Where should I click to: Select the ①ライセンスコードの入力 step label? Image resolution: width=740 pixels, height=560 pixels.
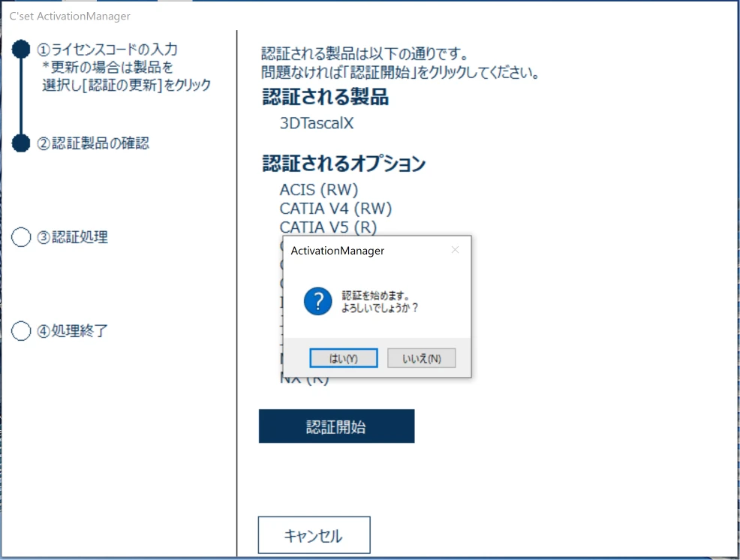tap(107, 50)
